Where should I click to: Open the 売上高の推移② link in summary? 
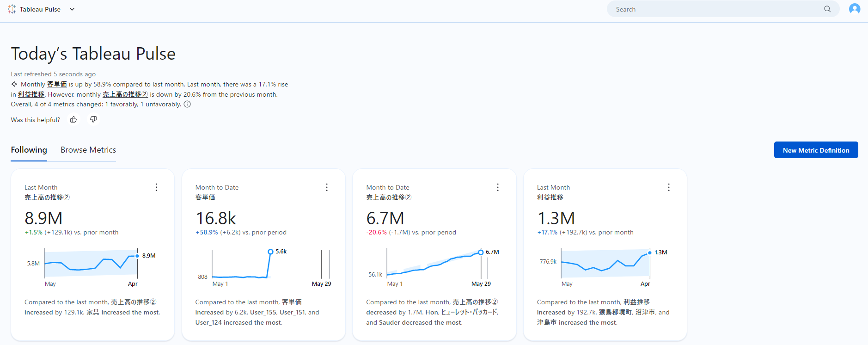[x=125, y=94]
